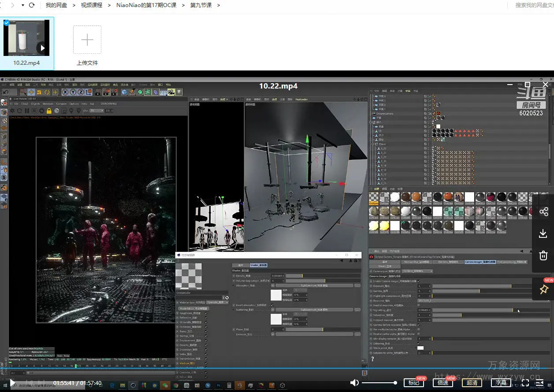Go to 我的网盘 in the breadcrumb
The image size is (554, 392).
pyautogui.click(x=56, y=5)
